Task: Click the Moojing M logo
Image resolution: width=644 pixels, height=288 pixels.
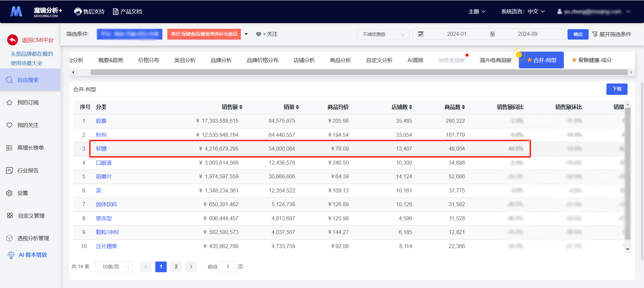Action: pos(16,11)
